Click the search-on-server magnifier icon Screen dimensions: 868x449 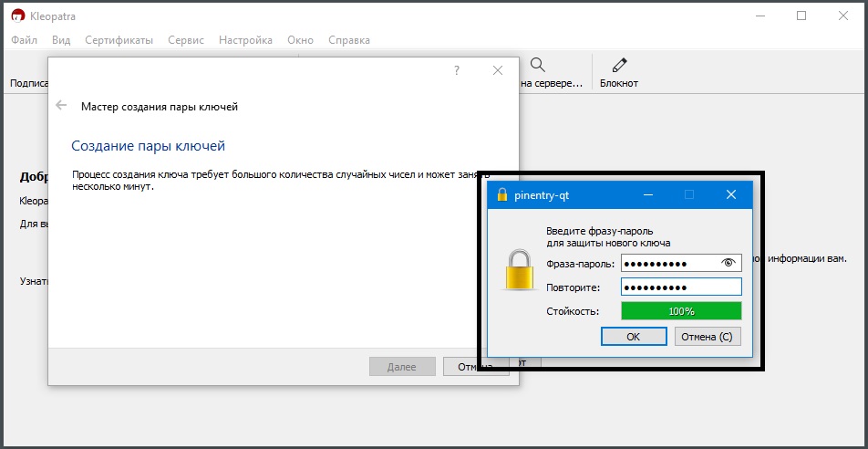point(538,65)
